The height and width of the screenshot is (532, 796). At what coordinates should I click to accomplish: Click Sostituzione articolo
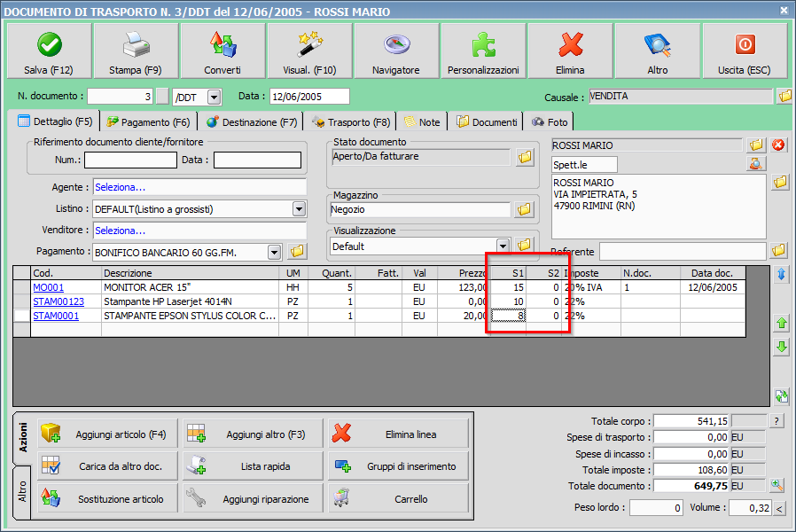107,499
